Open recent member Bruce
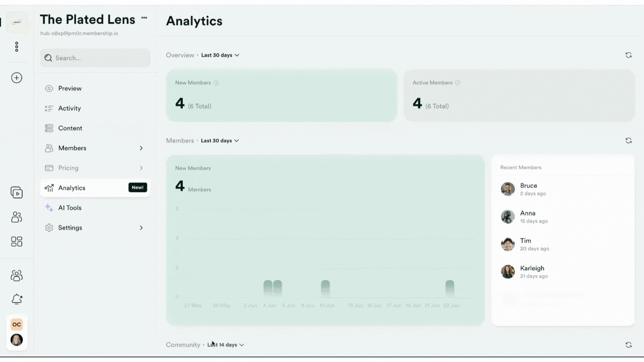Image resolution: width=644 pixels, height=362 pixels. (x=562, y=189)
